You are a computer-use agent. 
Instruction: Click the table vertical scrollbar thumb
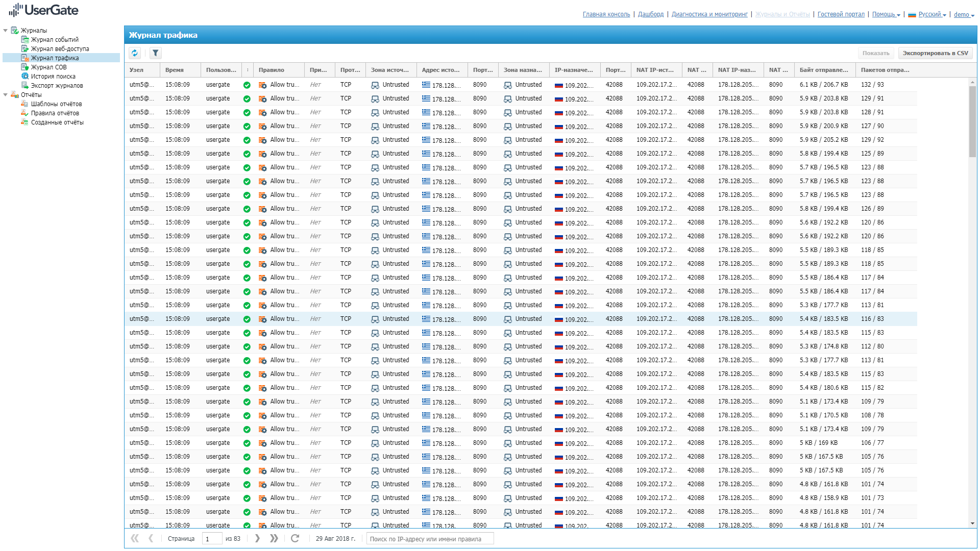click(x=972, y=121)
